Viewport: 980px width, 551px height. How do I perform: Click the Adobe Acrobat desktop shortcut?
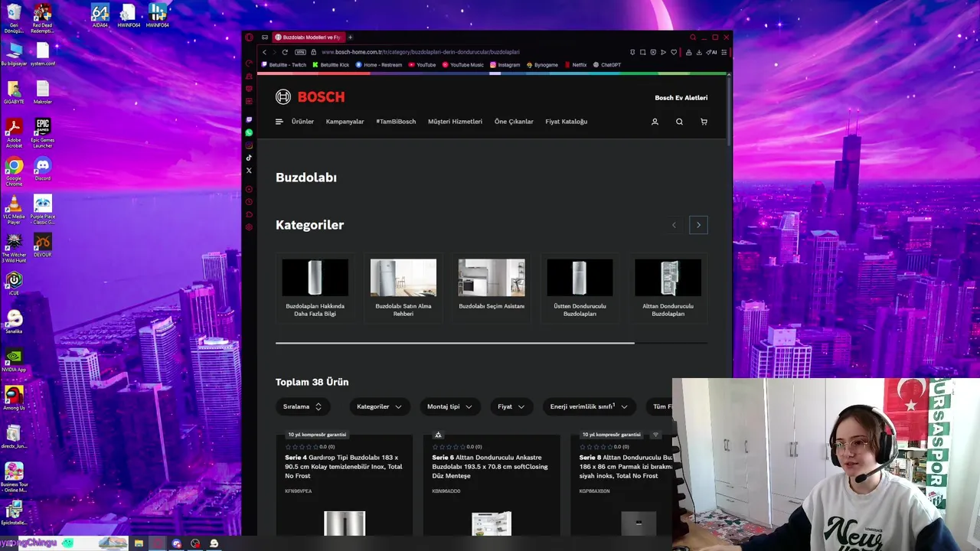(x=14, y=134)
